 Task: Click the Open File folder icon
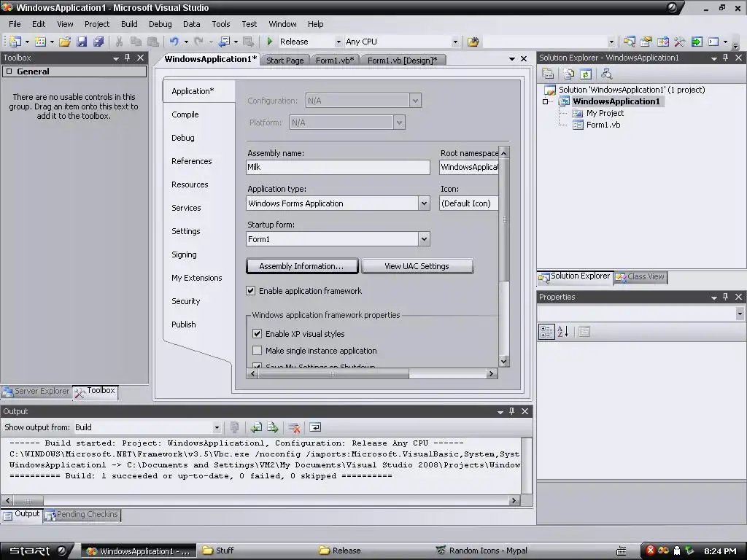65,42
